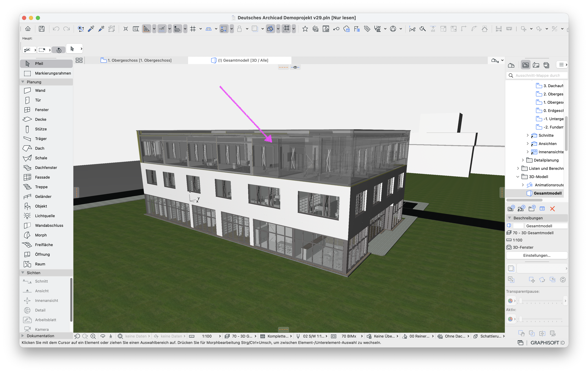Select the Tür tool

click(x=46, y=100)
